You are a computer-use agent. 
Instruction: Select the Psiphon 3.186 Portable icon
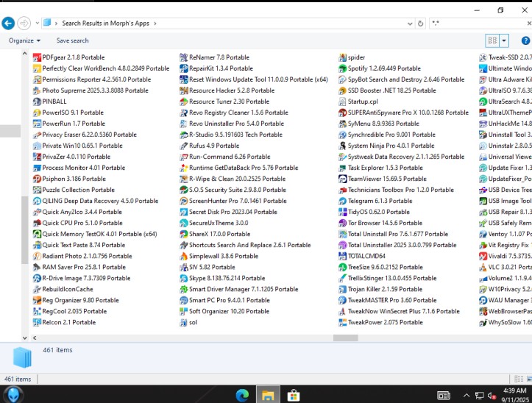click(x=37, y=179)
